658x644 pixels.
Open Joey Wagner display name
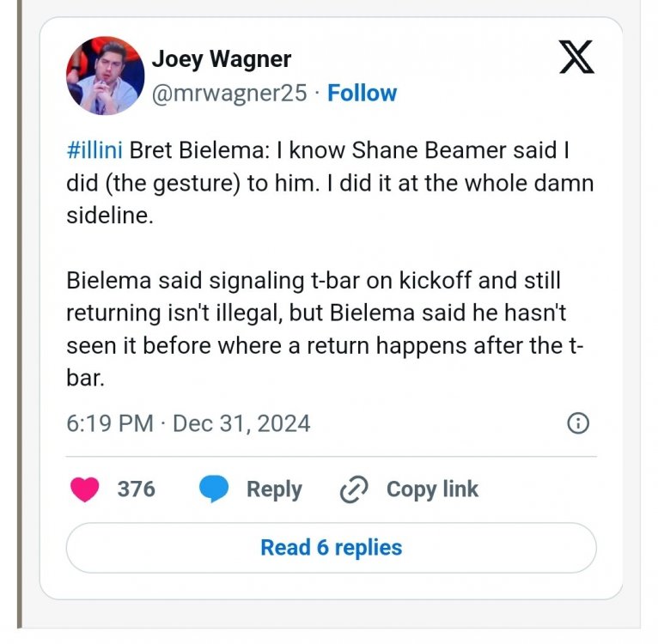tap(221, 58)
